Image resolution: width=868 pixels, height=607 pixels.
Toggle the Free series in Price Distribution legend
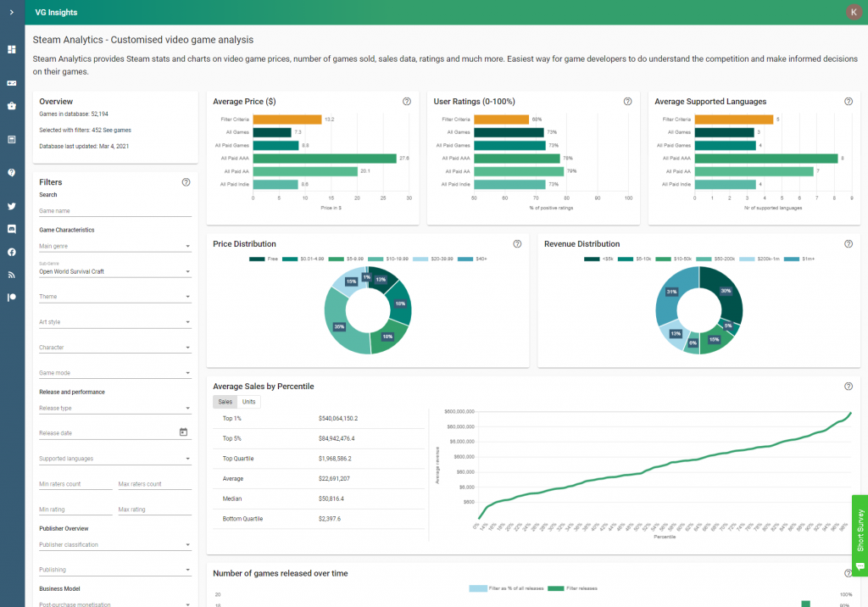264,259
